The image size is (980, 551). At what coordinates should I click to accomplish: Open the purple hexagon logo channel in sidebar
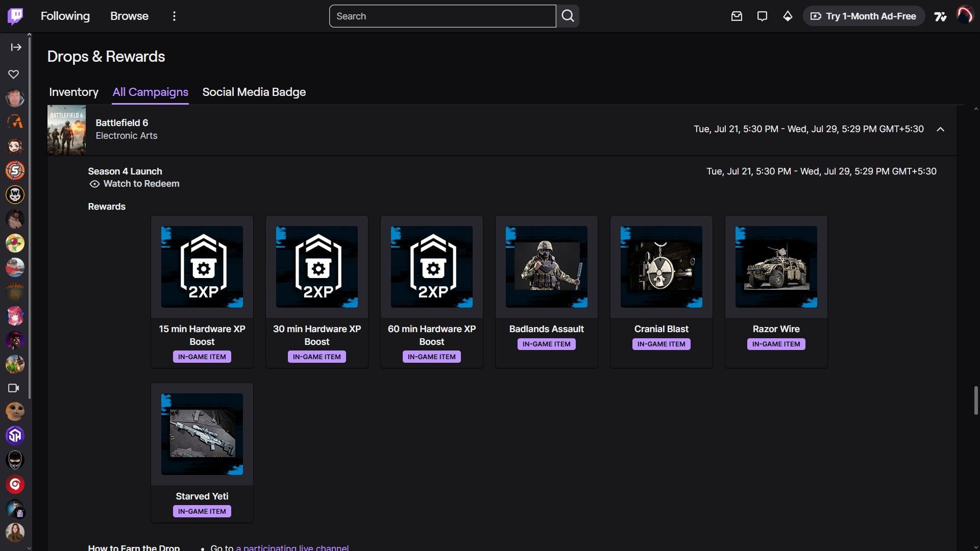15,436
